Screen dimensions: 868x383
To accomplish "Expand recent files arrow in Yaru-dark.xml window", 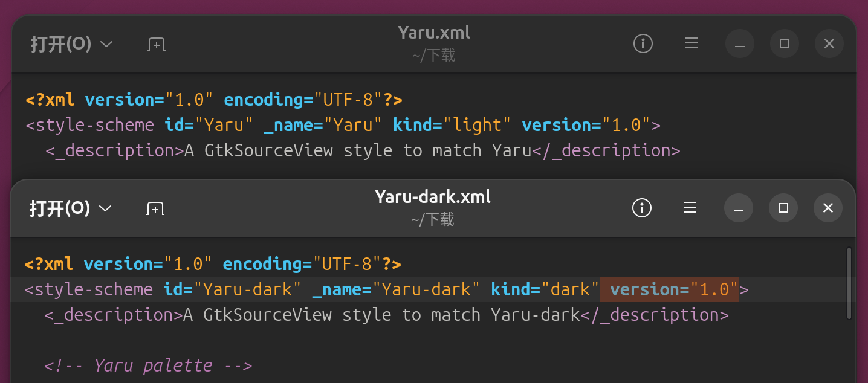I will [x=105, y=208].
